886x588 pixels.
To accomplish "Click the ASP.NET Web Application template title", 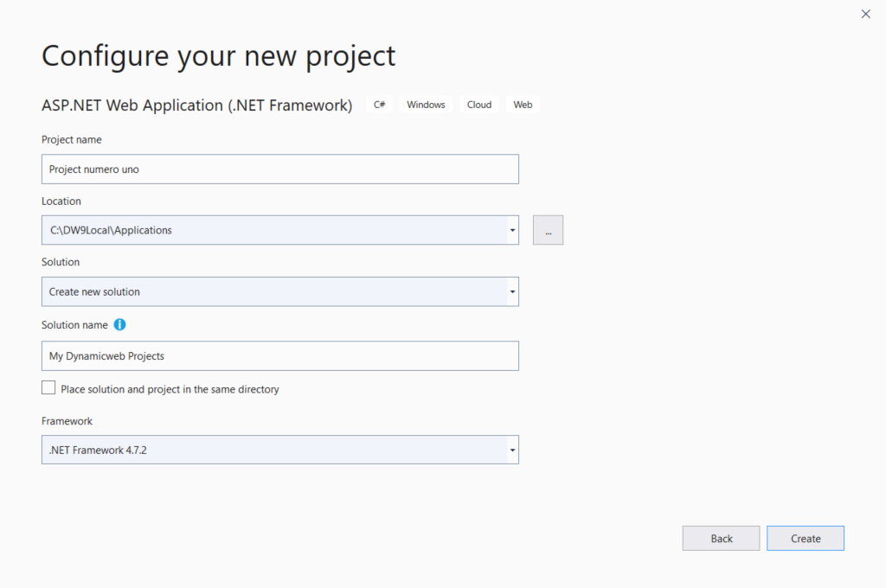I will tap(196, 105).
